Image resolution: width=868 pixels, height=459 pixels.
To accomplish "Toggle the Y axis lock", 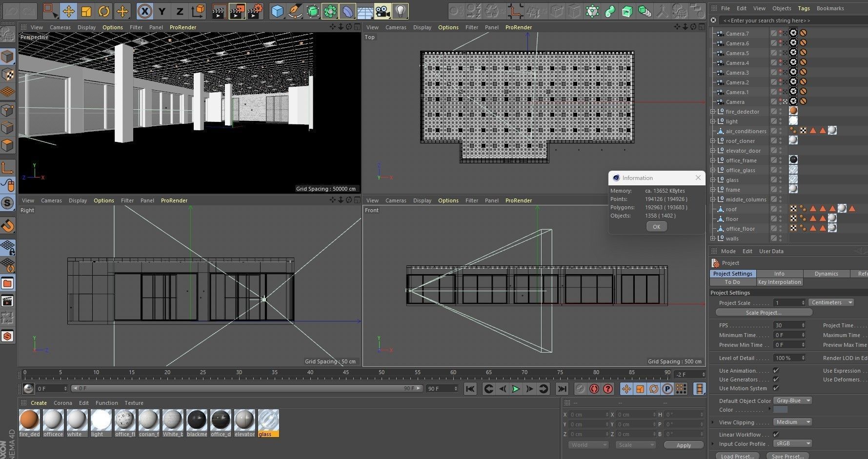I will coord(162,11).
